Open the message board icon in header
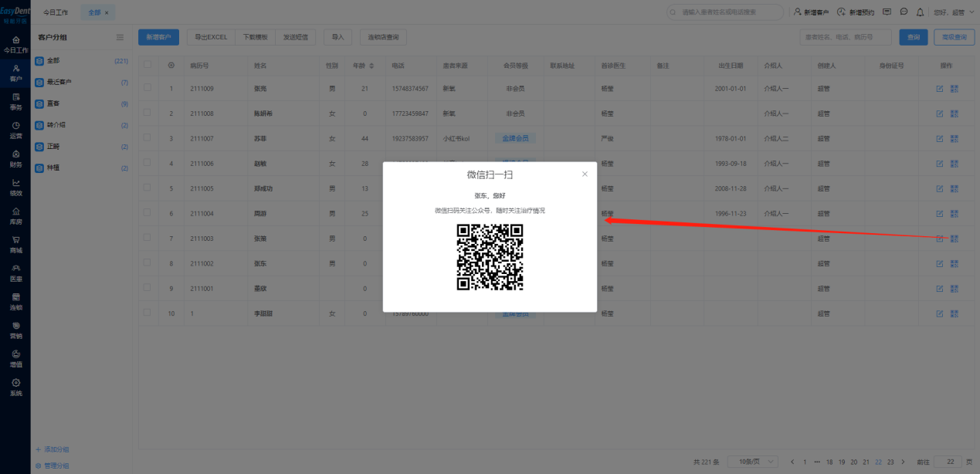Screen dimensions: 980x474 click(887, 12)
